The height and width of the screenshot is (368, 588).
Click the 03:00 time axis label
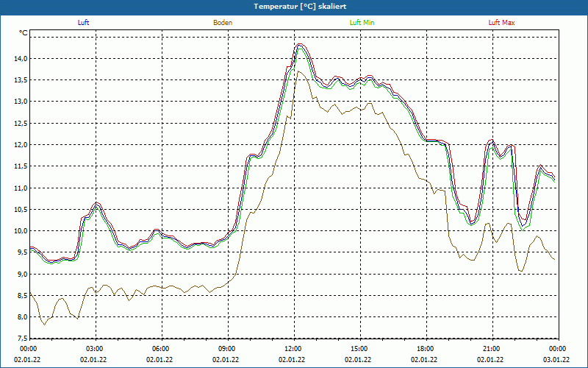96,349
